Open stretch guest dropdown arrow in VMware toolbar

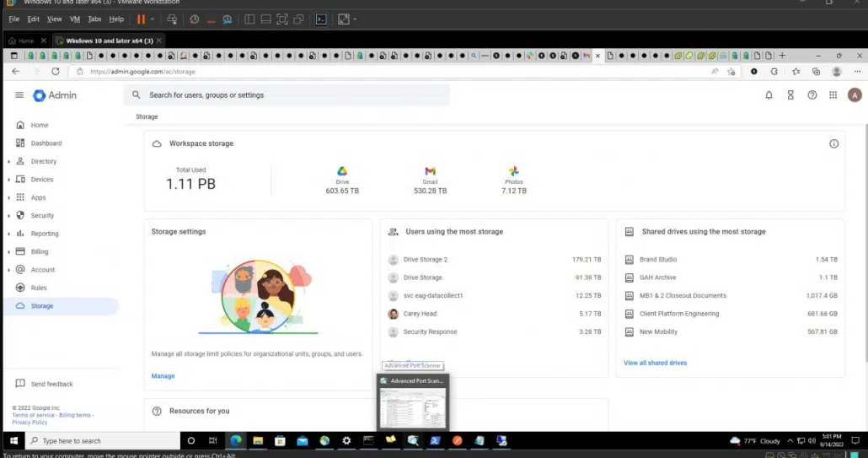[x=355, y=19]
